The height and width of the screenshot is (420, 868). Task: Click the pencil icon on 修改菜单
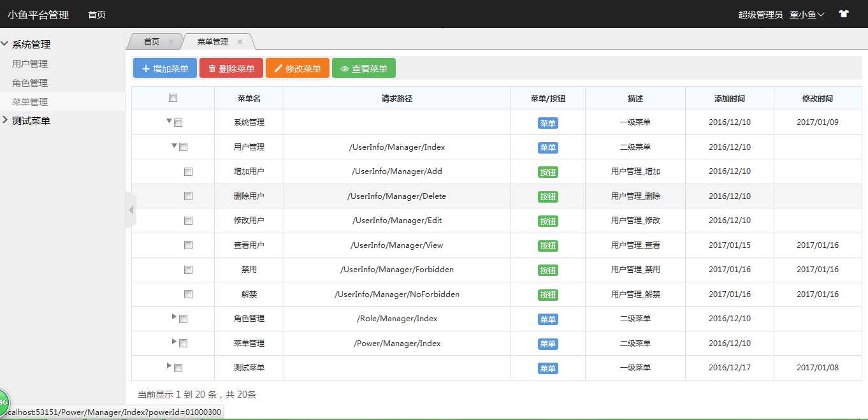[x=278, y=68]
